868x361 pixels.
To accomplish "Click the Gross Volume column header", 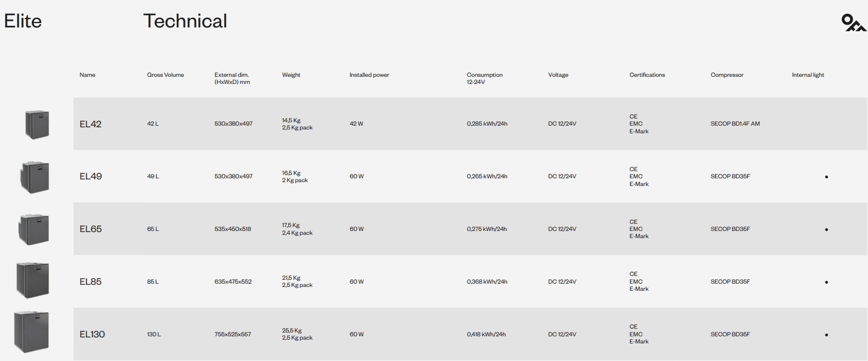I will tap(165, 75).
